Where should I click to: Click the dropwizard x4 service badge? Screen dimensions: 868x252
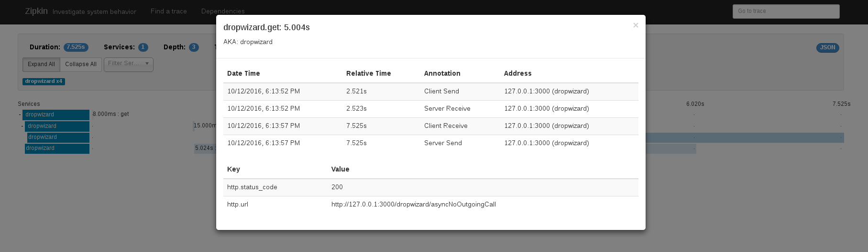[44, 81]
